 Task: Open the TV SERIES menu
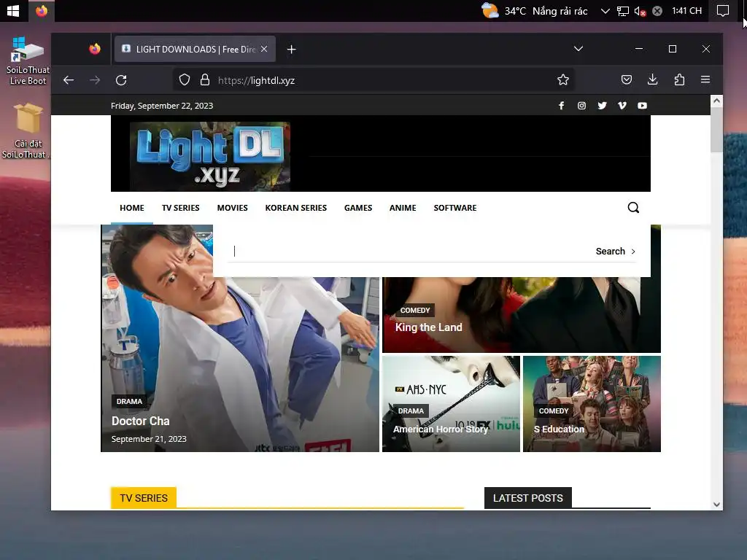coord(181,208)
